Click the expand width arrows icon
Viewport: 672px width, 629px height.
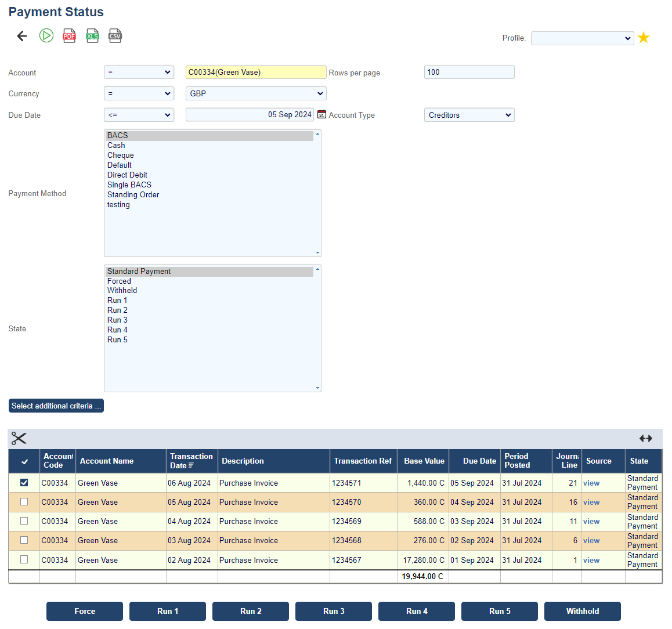tap(645, 439)
